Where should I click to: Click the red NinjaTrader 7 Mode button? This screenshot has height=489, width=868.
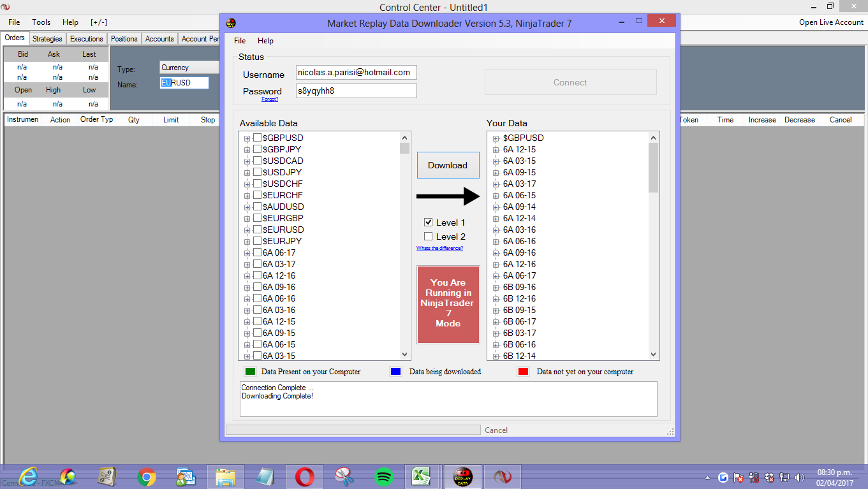click(x=448, y=305)
